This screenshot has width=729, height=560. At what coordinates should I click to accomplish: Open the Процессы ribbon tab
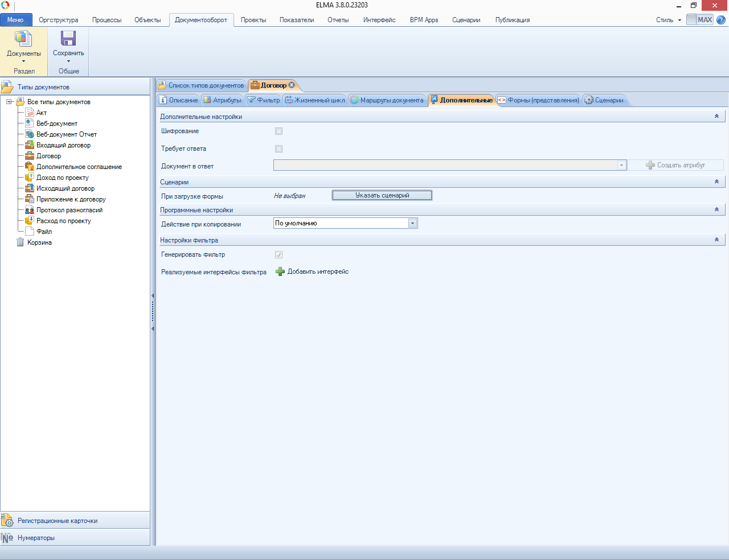(x=107, y=20)
